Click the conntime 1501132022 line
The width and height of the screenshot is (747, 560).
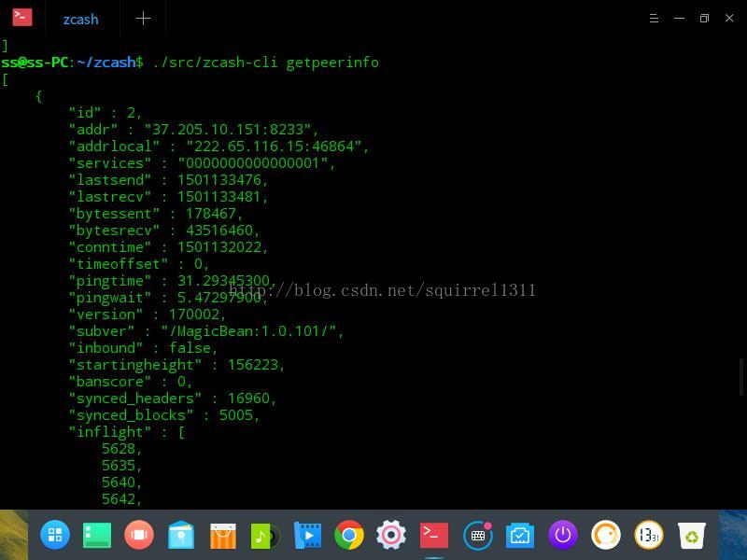tap(169, 247)
